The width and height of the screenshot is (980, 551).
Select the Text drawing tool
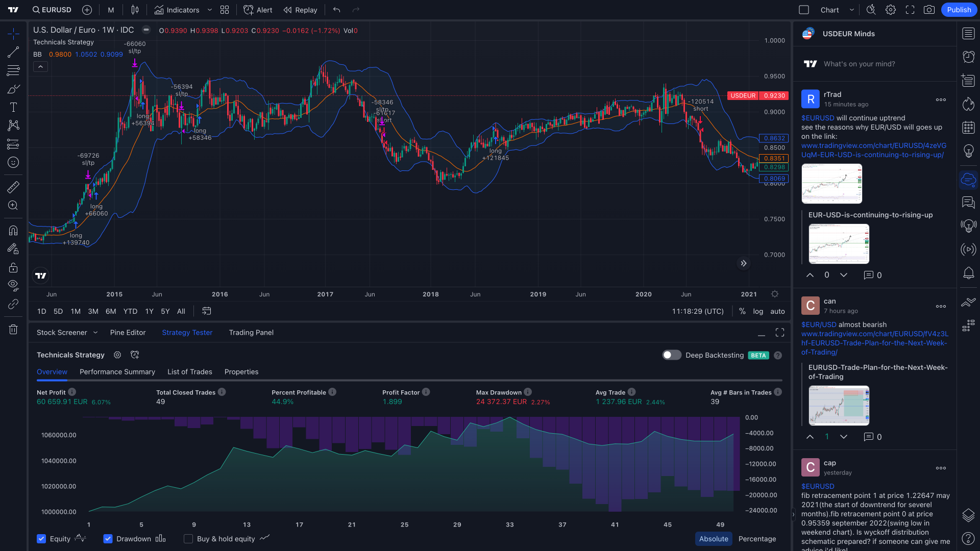(13, 107)
